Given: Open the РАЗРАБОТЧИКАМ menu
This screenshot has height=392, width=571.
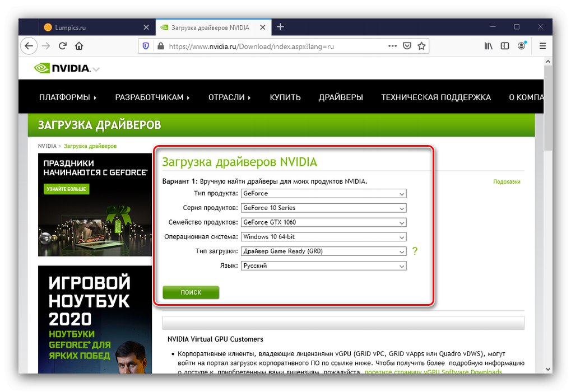Looking at the screenshot, I should tap(152, 97).
